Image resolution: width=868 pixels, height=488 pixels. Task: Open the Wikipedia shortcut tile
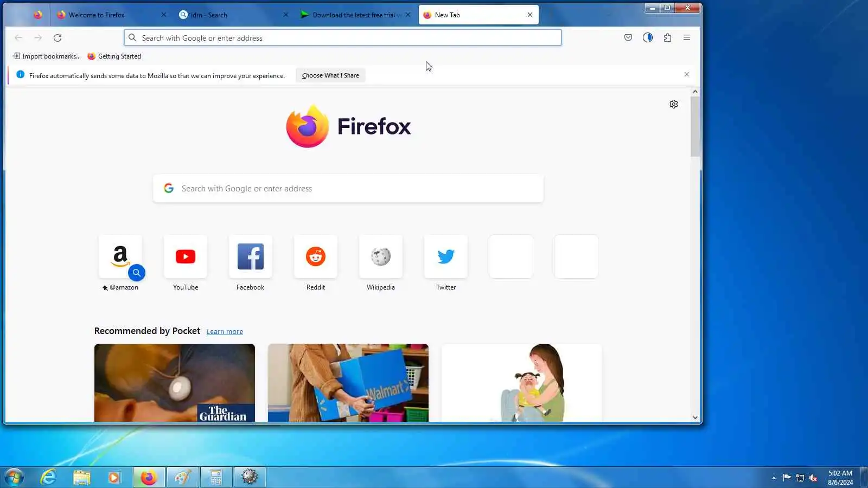pos(381,256)
